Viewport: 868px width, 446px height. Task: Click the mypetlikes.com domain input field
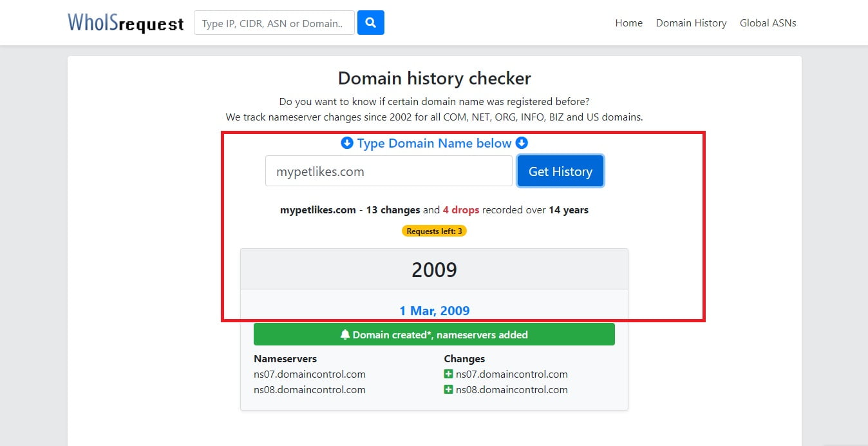389,171
